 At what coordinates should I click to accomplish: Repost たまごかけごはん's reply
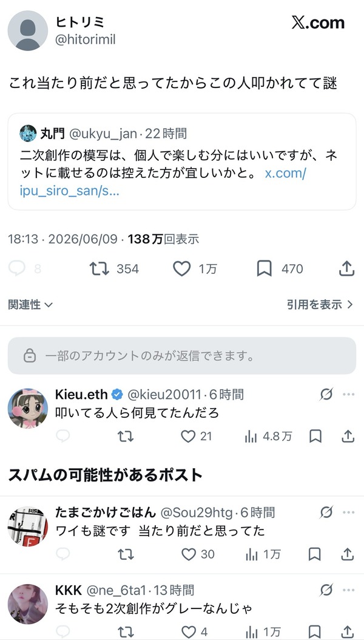pyautogui.click(x=126, y=554)
